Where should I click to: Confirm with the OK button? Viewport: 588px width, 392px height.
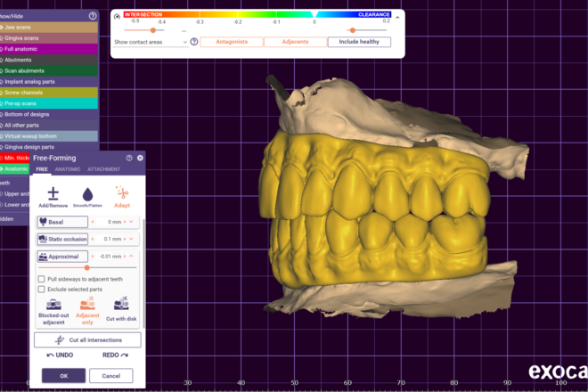click(63, 375)
